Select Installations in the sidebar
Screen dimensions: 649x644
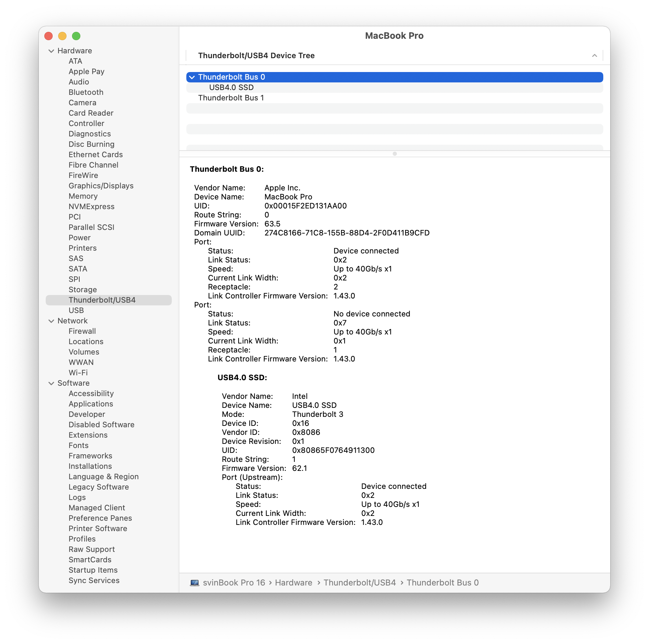tap(90, 466)
